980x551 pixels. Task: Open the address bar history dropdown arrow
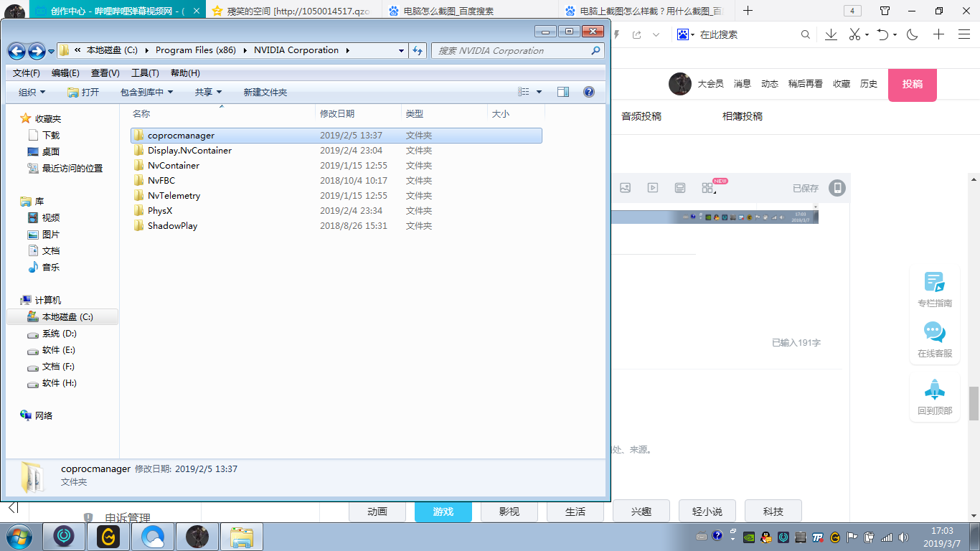click(401, 51)
